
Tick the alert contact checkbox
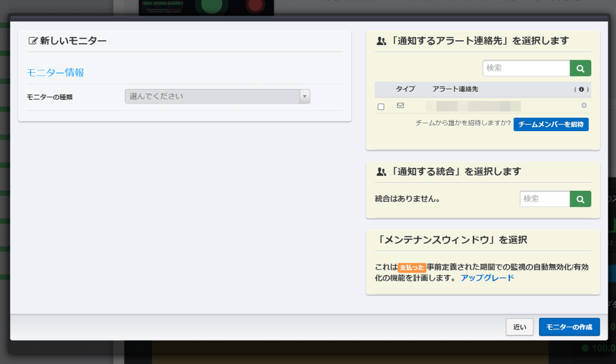[381, 106]
